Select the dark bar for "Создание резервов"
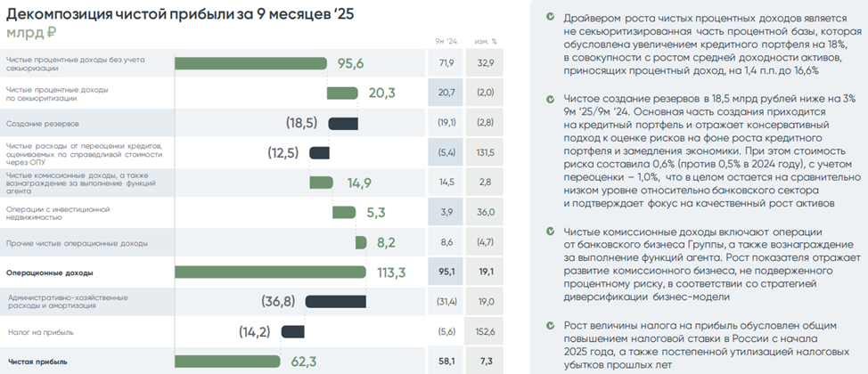This screenshot has width=868, height=374. coord(343,123)
